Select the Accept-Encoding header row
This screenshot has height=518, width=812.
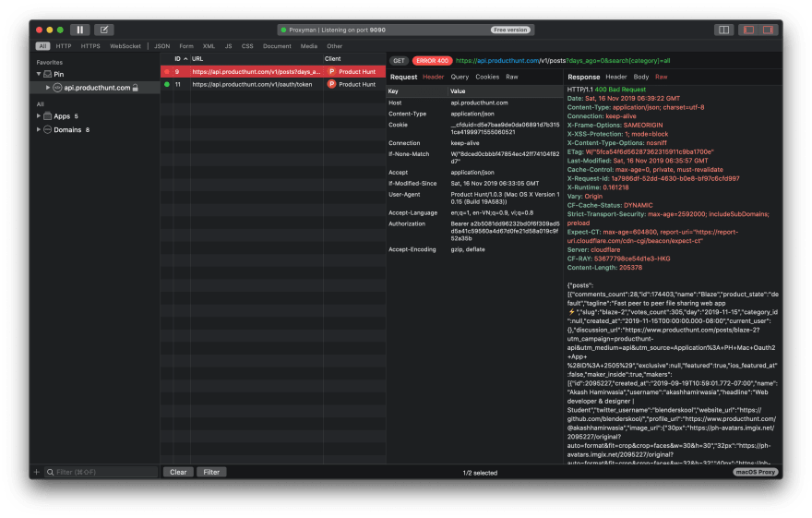[474, 249]
